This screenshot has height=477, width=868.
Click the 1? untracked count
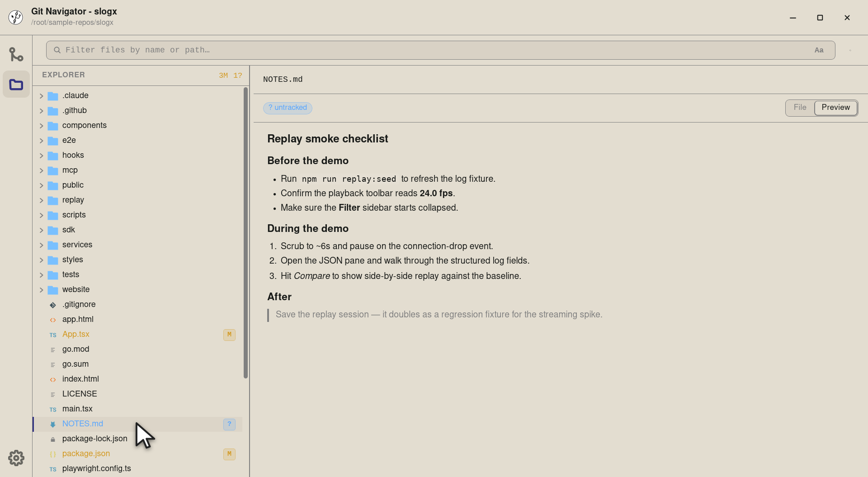(238, 76)
